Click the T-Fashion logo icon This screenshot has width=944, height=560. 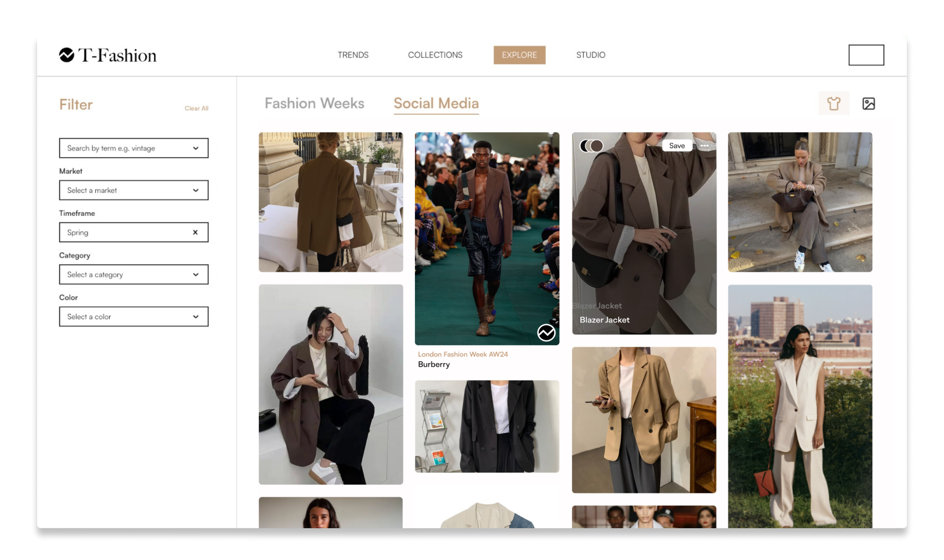point(67,54)
